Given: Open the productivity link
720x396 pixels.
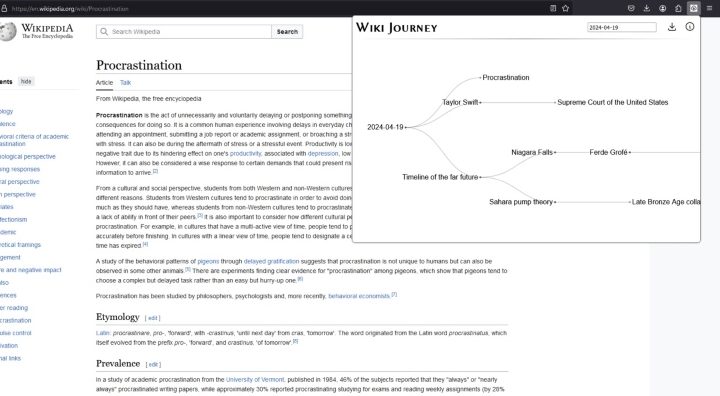Looking at the screenshot, I should [x=245, y=153].
